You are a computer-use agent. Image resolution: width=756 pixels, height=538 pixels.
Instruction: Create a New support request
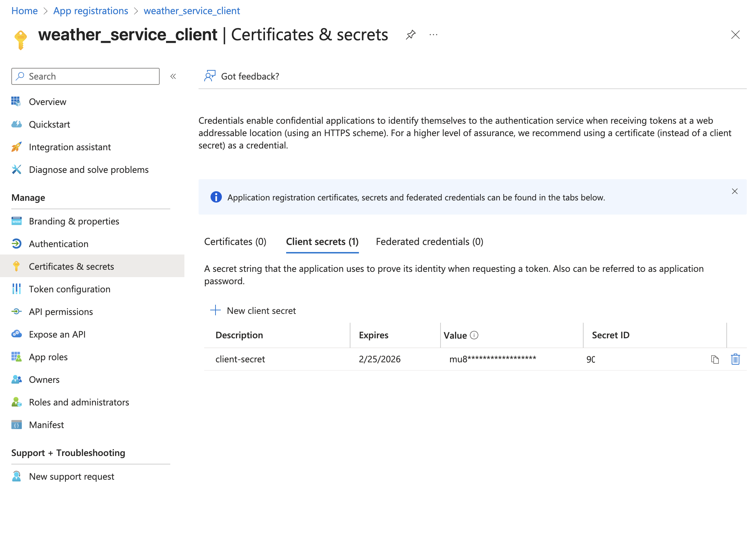pos(72,476)
